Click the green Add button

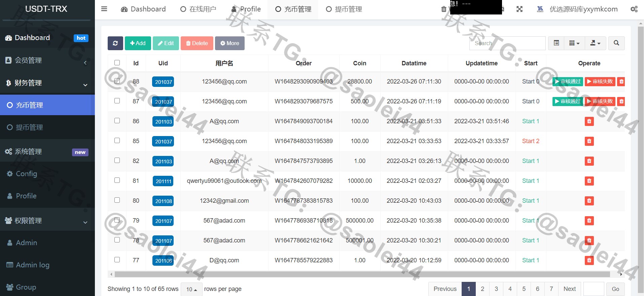coord(138,43)
